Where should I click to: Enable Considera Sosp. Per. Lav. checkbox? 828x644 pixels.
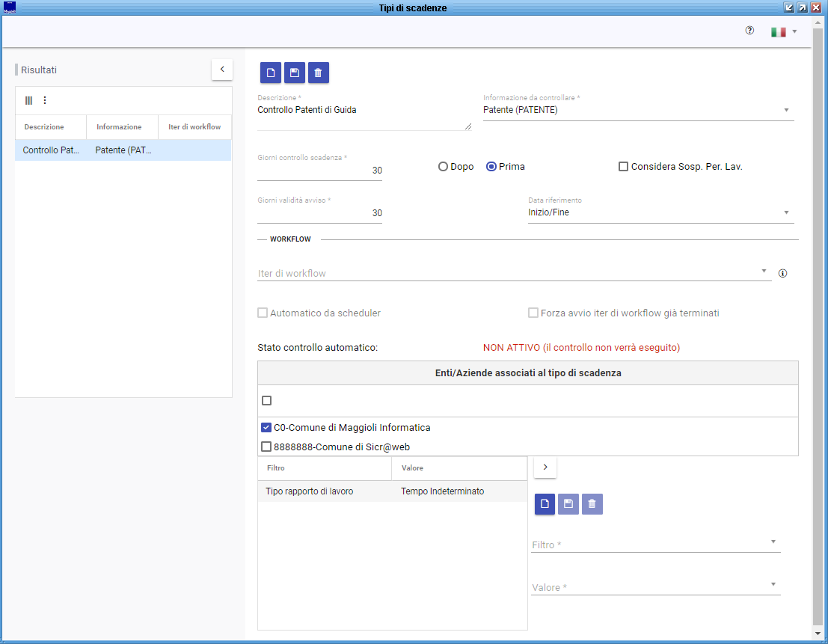(x=623, y=167)
